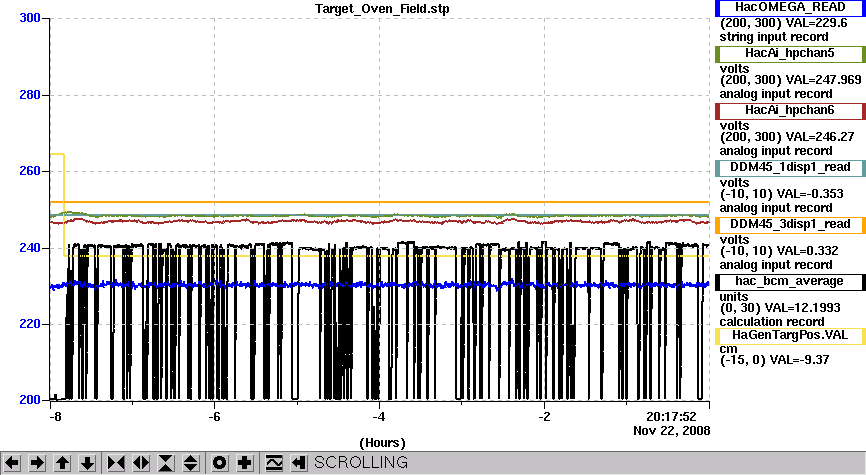Select the HacAi_hpchan5 curve legend

790,54
